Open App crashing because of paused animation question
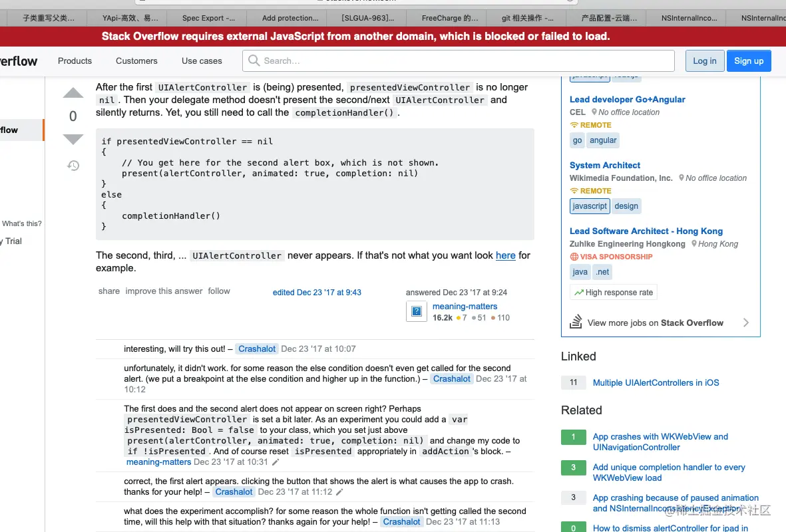Screen dimensions: 786x532 pos(676,503)
